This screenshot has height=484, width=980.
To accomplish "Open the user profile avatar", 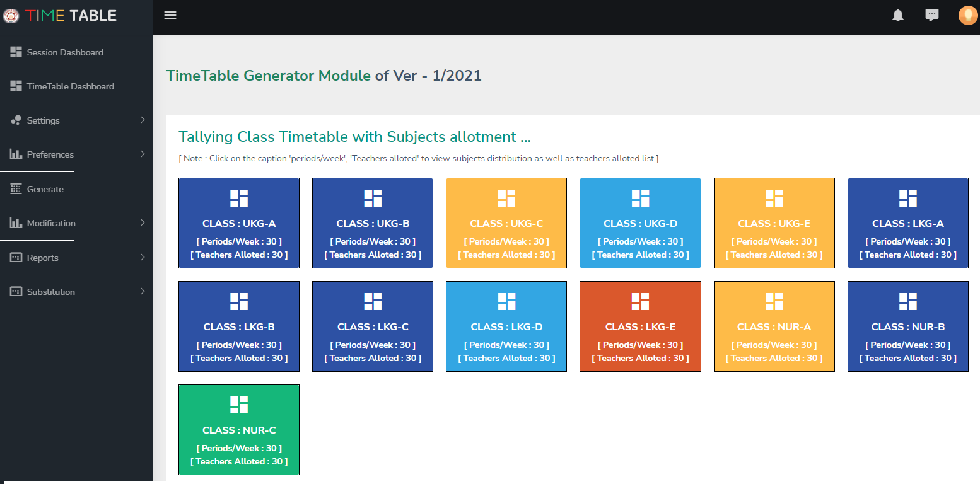I will click(968, 15).
